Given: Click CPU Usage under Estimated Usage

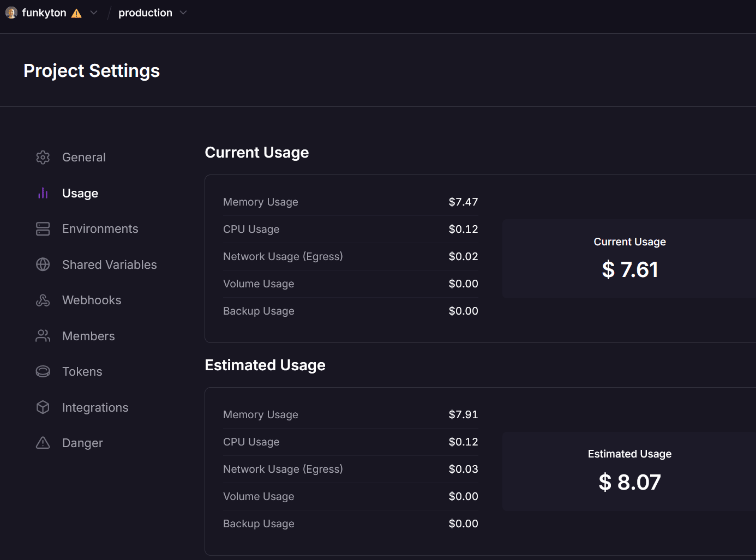Looking at the screenshot, I should point(251,442).
